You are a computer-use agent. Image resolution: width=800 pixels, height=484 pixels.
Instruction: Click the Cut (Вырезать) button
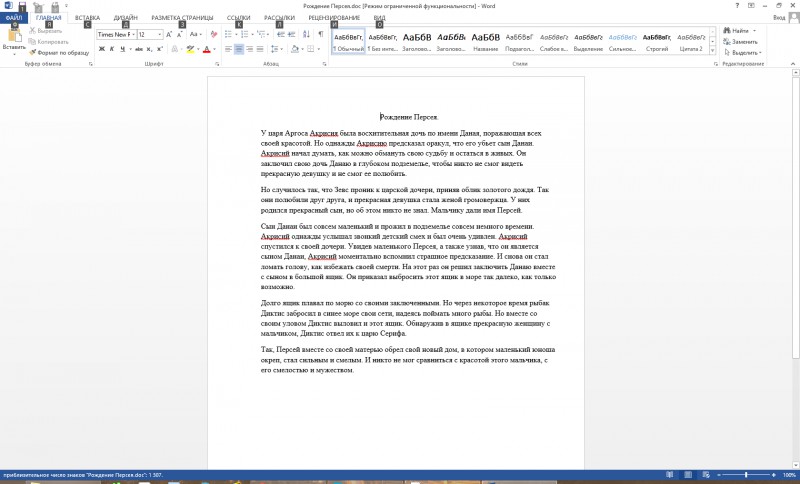(x=45, y=31)
